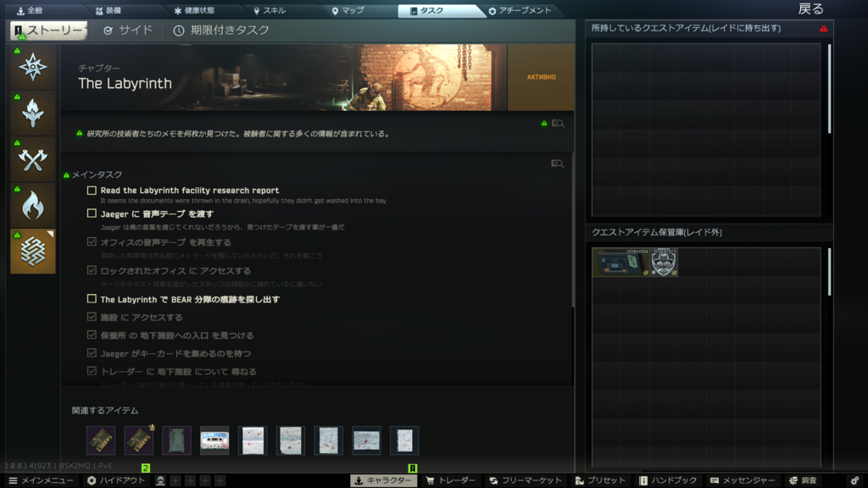Select the torch chapter icon in sidebar
The height and width of the screenshot is (488, 868).
[33, 114]
